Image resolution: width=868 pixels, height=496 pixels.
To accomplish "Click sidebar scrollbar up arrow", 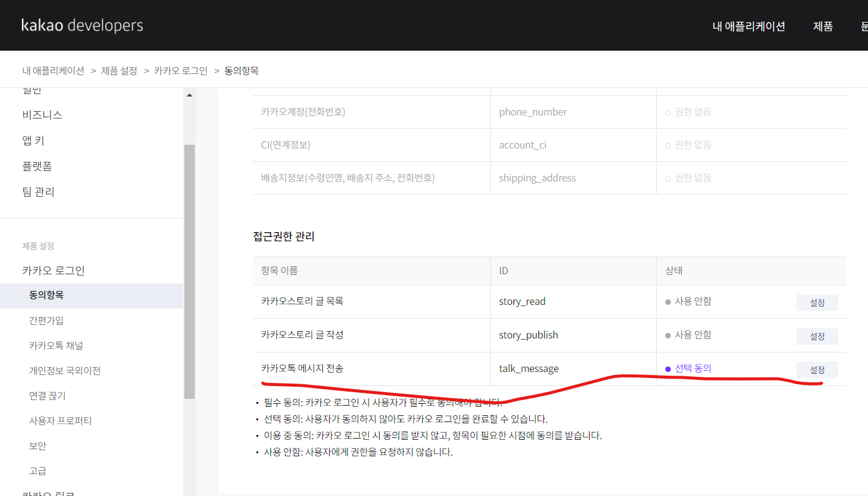I will pyautogui.click(x=189, y=95).
